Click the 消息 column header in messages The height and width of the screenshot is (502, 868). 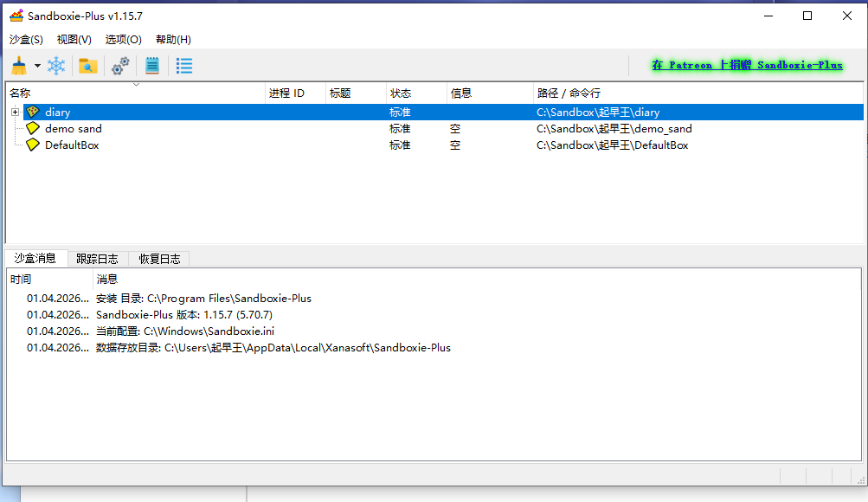pos(477,279)
